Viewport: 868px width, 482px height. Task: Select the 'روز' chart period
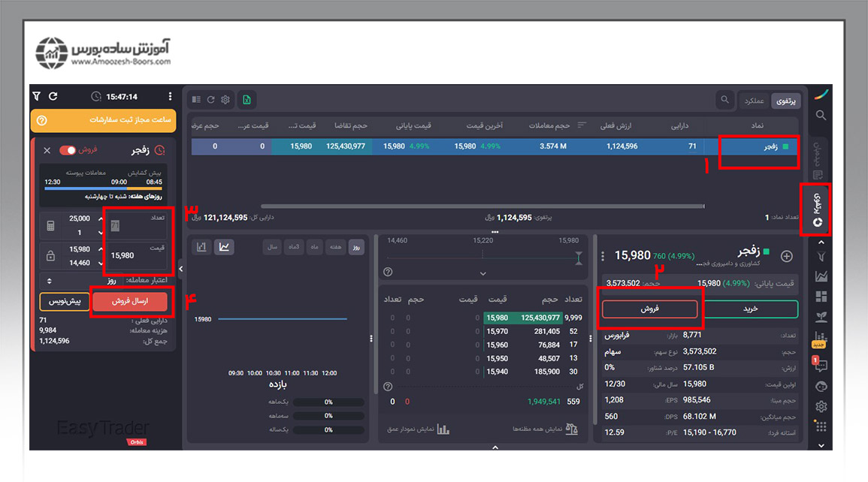(x=355, y=247)
